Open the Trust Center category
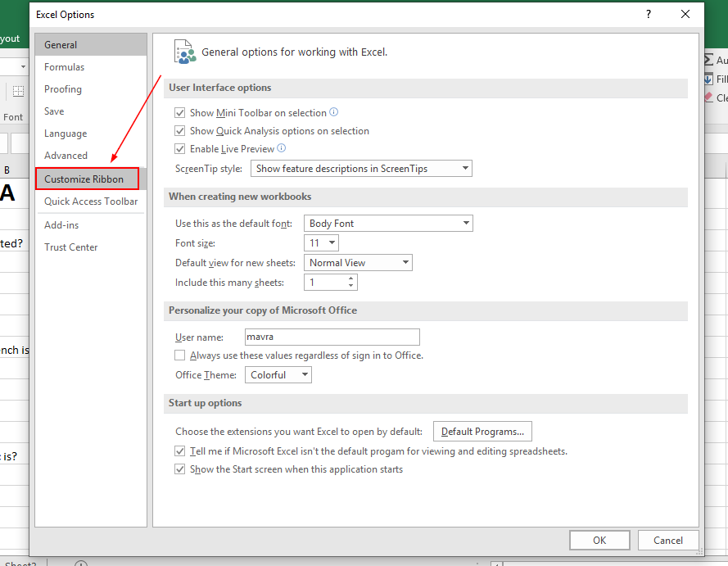Image resolution: width=728 pixels, height=566 pixels. [91, 247]
